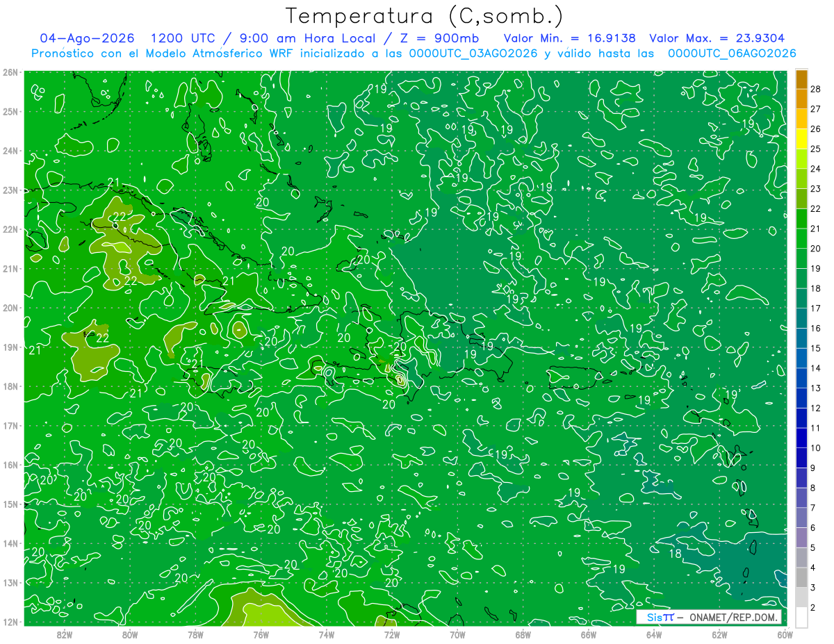This screenshot has height=644, width=834.
Task: Click the 24N latitude axis label
Action: pyautogui.click(x=10, y=151)
